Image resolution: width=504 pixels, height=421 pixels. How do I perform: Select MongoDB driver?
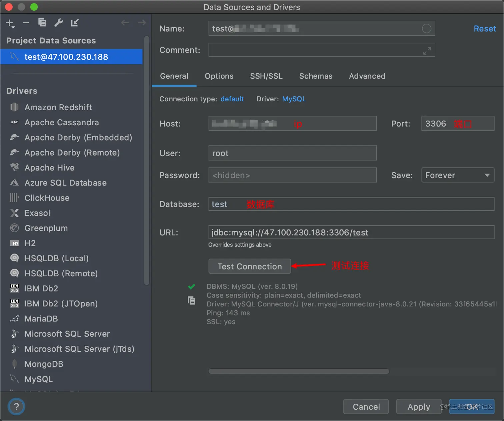[x=44, y=364]
